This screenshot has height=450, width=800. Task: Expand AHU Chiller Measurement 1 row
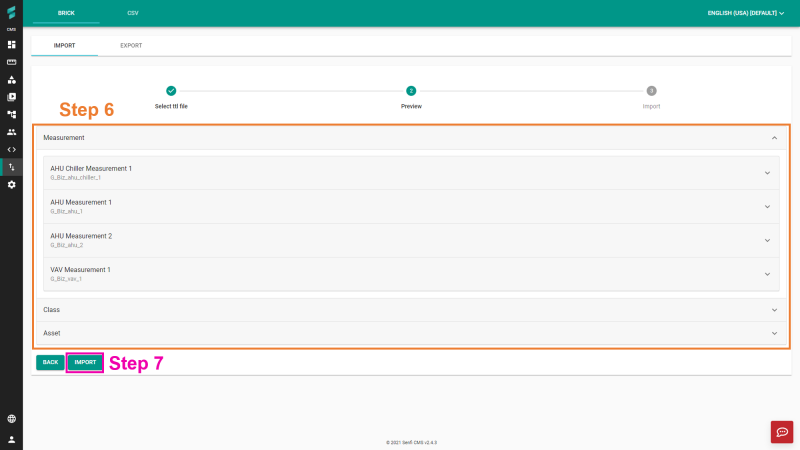pyautogui.click(x=767, y=173)
